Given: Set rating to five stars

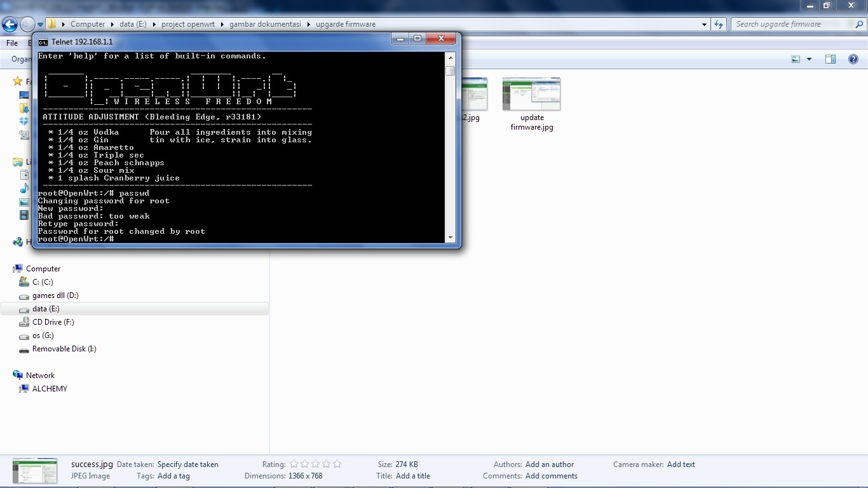Looking at the screenshot, I should pos(337,464).
